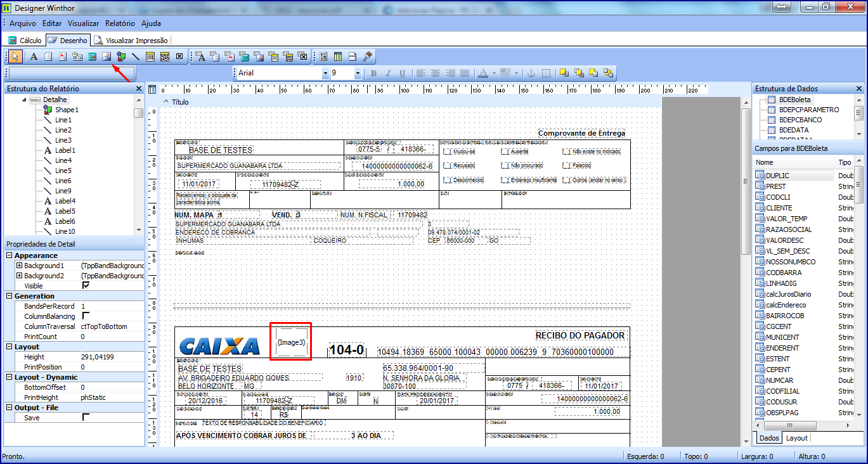Set text alignment to left
Image resolution: width=868 pixels, height=464 pixels.
(421, 73)
